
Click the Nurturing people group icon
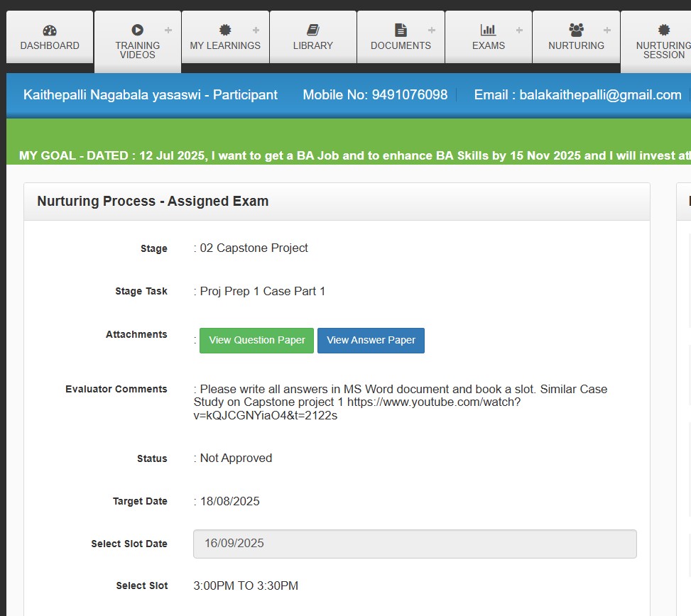[x=576, y=30]
